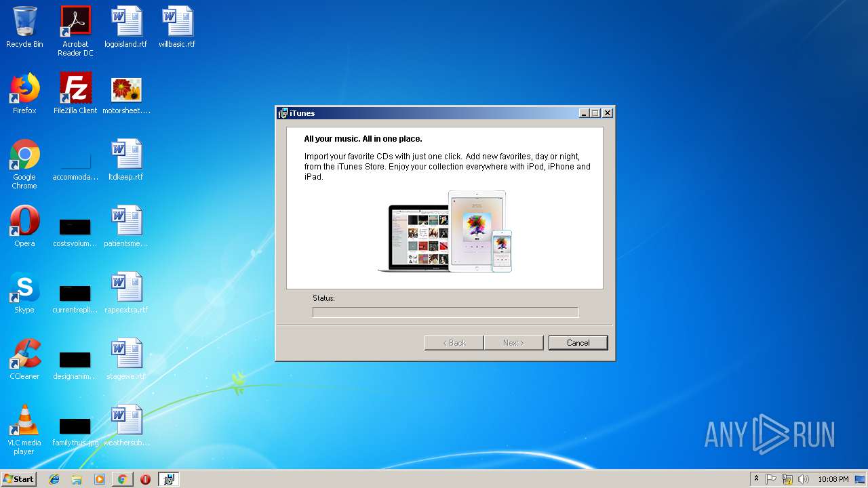The width and height of the screenshot is (868, 488).
Task: Select the willbasic.rtf document
Action: point(177,27)
